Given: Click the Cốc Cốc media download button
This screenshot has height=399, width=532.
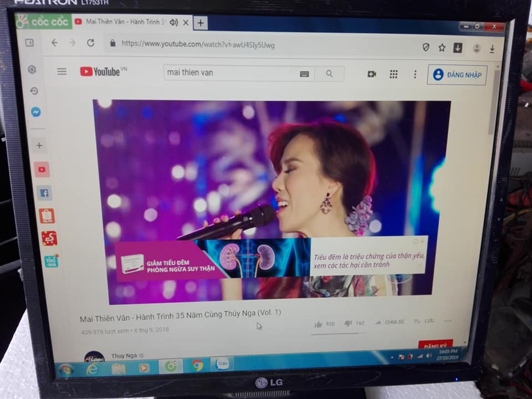Looking at the screenshot, I should (458, 48).
